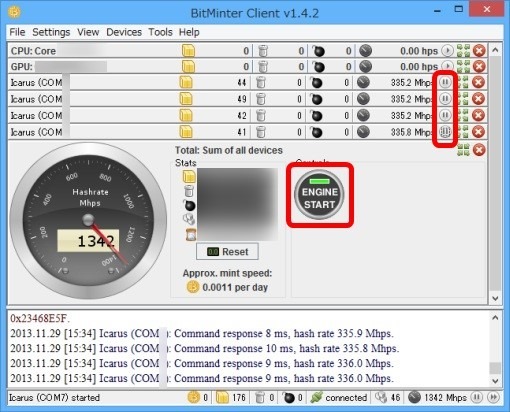
Task: Pause the Icarus device with 44 accepted
Action: 445,82
